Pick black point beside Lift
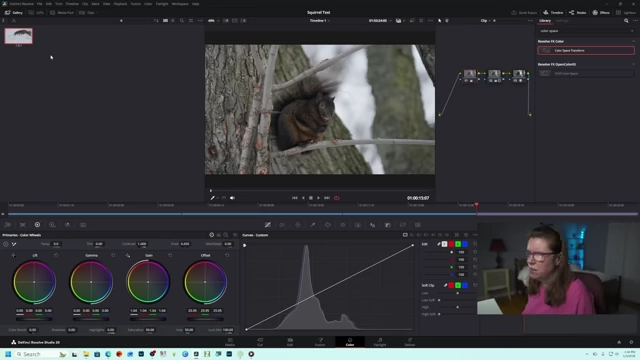640x360 pixels. (13, 255)
